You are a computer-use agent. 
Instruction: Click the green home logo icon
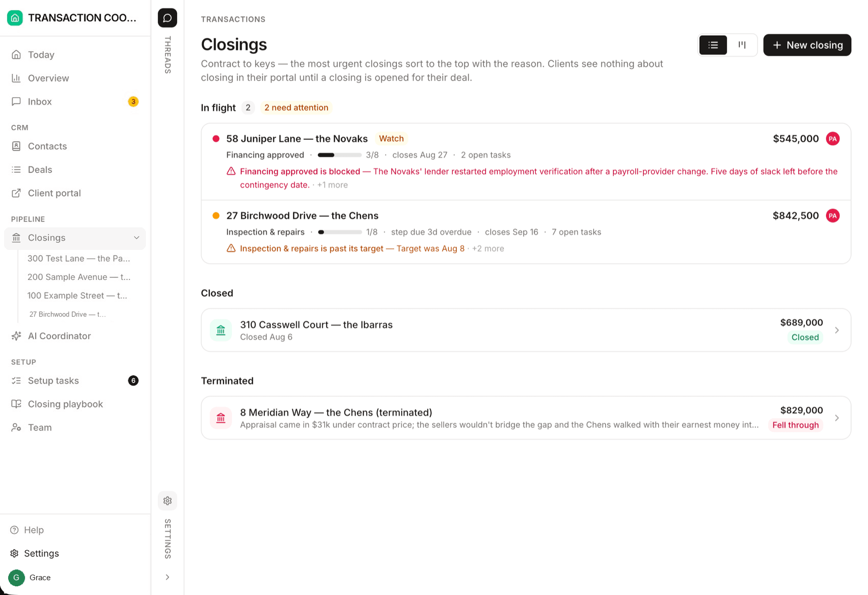click(x=15, y=18)
